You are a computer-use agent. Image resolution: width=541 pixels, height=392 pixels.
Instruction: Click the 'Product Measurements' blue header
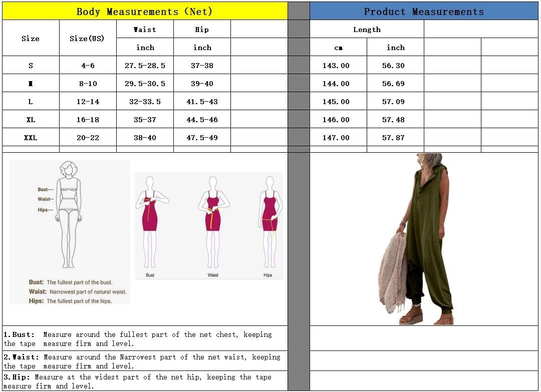point(424,12)
